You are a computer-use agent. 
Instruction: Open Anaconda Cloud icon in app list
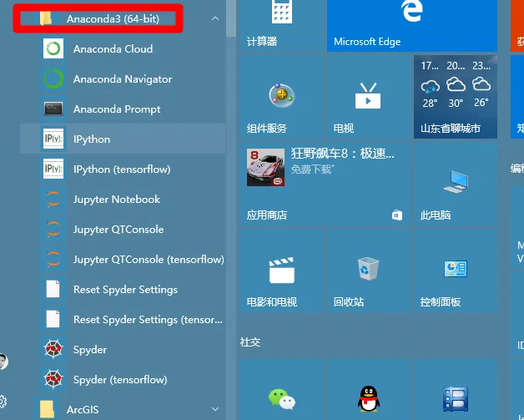pos(53,48)
